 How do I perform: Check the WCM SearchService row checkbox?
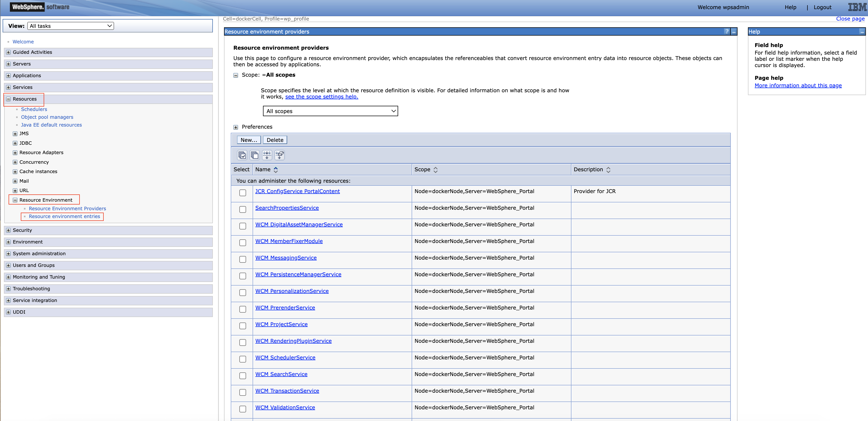[x=242, y=376]
